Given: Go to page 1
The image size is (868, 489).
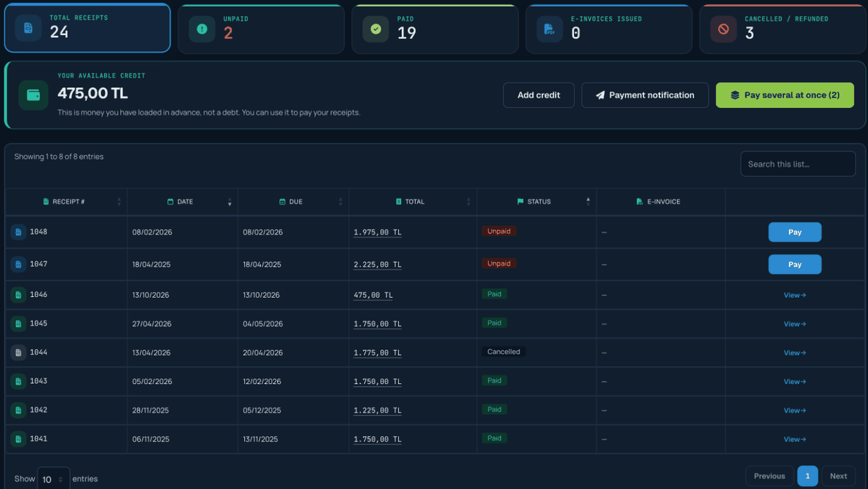Looking at the screenshot, I should click(x=807, y=476).
